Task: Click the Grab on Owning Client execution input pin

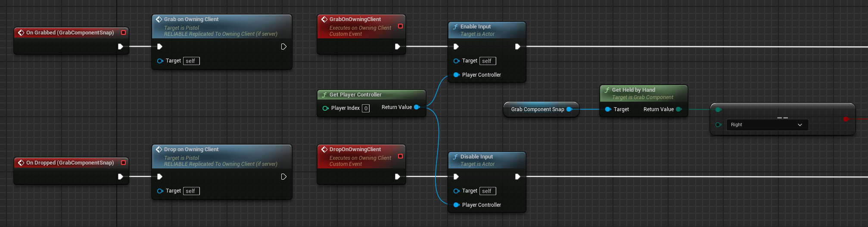Action: pyautogui.click(x=160, y=47)
